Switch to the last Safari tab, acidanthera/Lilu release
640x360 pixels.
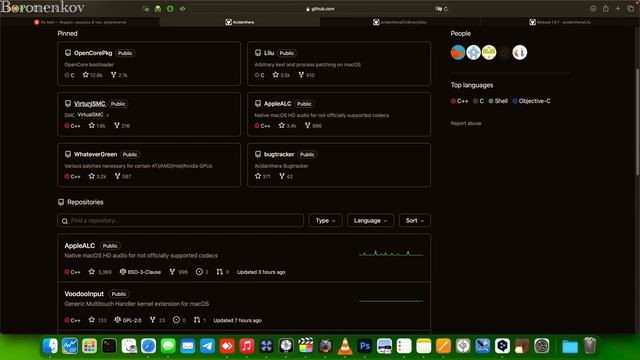point(560,22)
